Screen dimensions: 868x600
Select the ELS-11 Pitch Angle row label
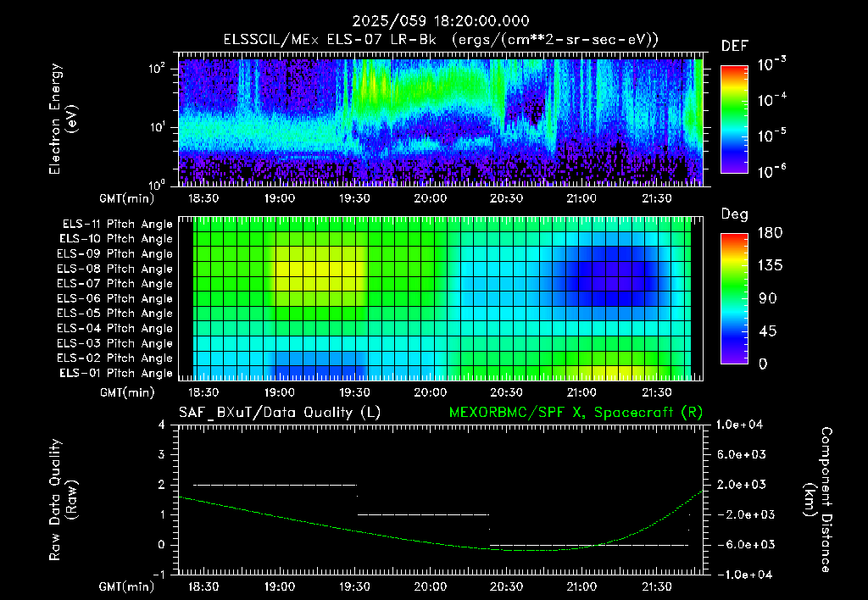(x=117, y=225)
